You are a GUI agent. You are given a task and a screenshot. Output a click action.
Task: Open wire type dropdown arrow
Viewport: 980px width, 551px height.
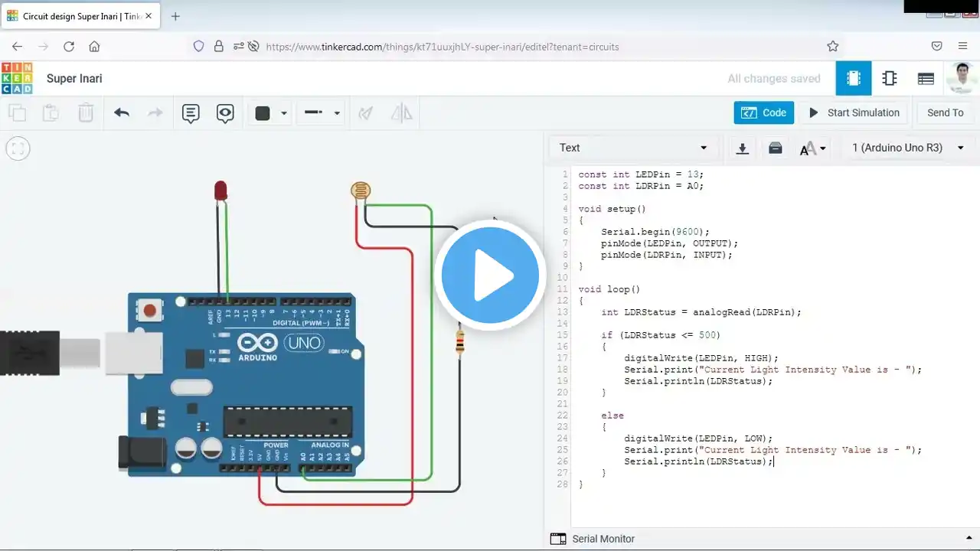[x=337, y=113]
